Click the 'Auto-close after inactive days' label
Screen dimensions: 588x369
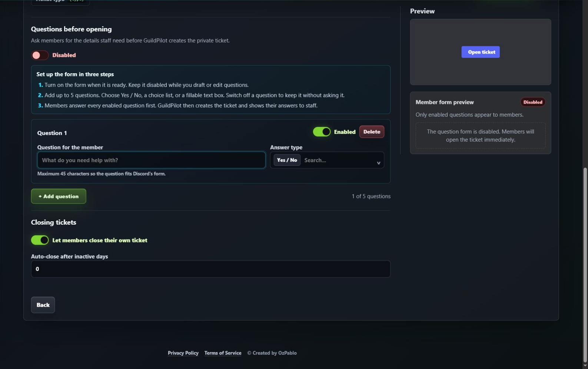tap(69, 256)
